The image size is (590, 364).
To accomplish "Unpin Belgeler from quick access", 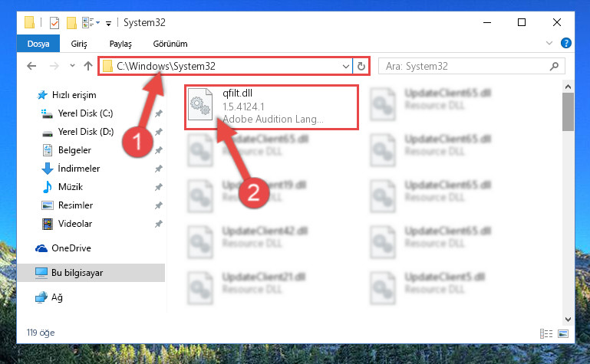I will point(158,150).
